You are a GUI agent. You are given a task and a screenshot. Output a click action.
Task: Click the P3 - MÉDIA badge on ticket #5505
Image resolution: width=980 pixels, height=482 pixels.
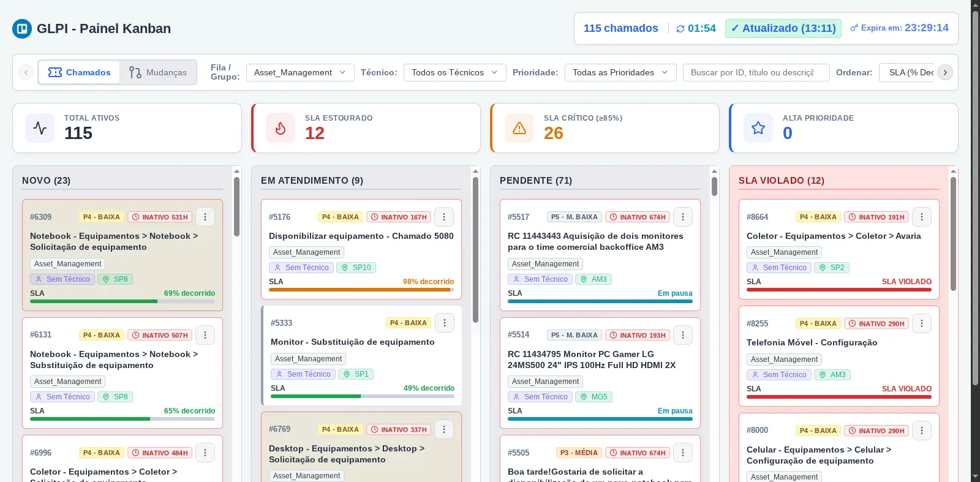pyautogui.click(x=579, y=453)
